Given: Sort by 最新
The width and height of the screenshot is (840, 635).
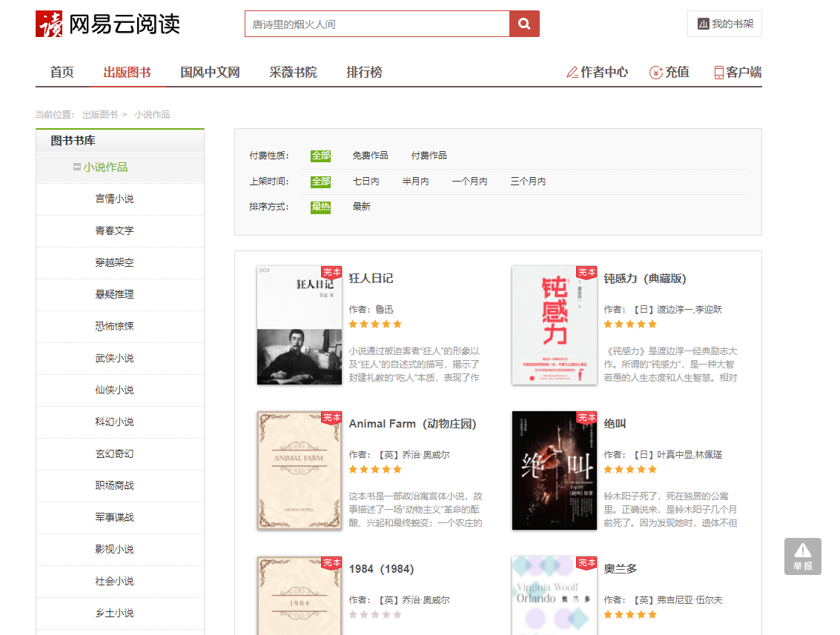Looking at the screenshot, I should [x=362, y=207].
